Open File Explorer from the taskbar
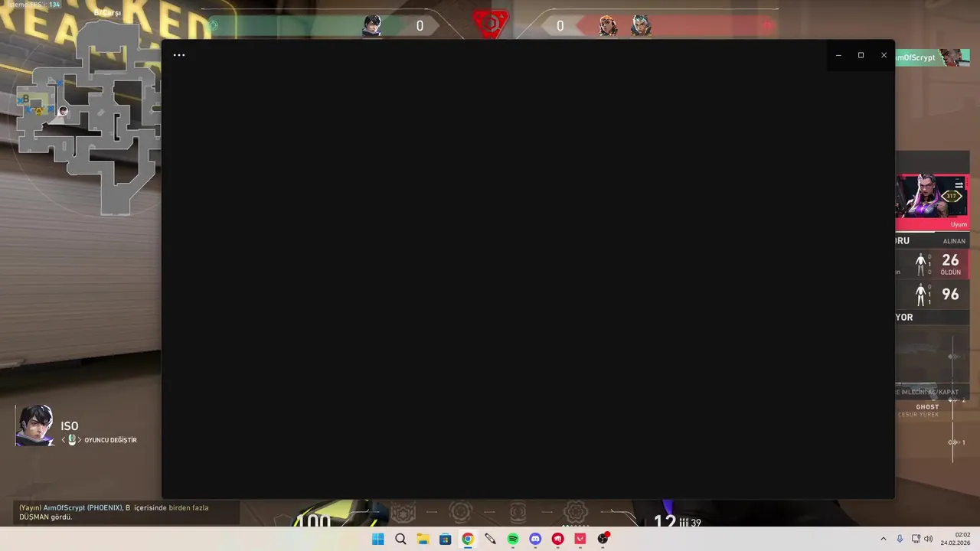Screen dimensions: 980x551 423,539
